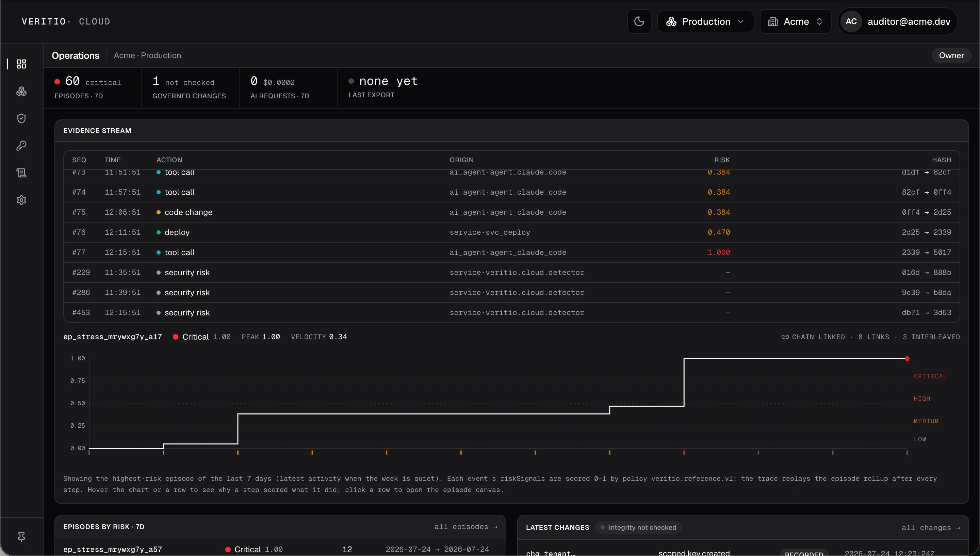Click the CRITICAL threshold label on chart
Screen dimensions: 980x556
pos(930,376)
